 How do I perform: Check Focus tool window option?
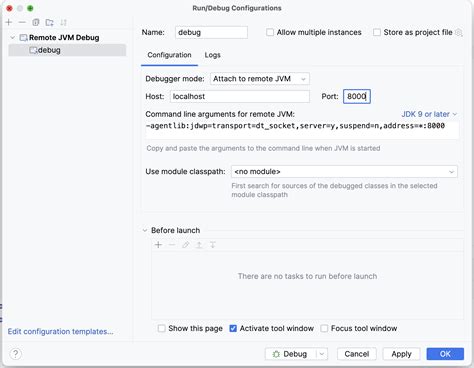[324, 328]
